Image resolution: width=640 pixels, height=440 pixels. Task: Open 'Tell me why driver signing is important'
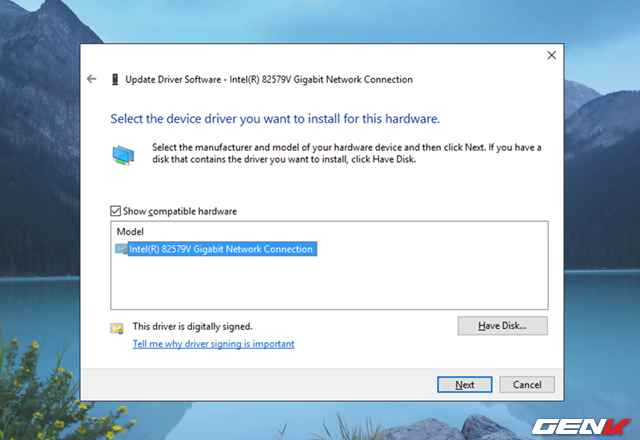tap(213, 344)
